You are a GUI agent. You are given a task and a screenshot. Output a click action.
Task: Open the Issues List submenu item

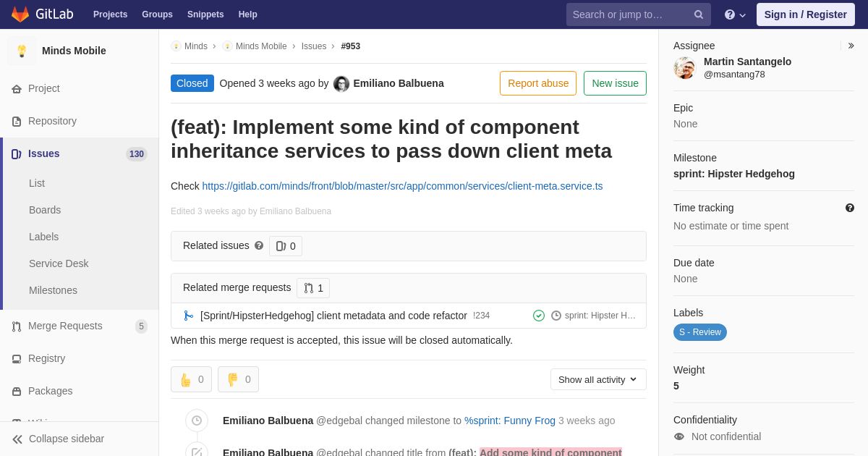coord(37,184)
